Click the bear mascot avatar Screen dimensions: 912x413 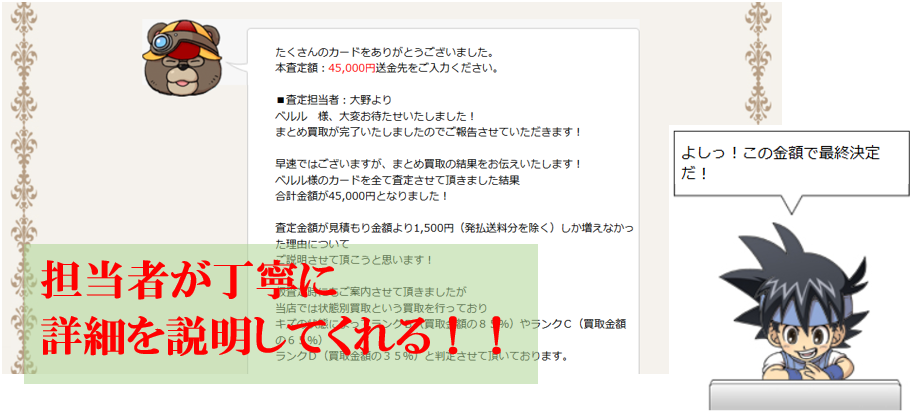(x=183, y=58)
